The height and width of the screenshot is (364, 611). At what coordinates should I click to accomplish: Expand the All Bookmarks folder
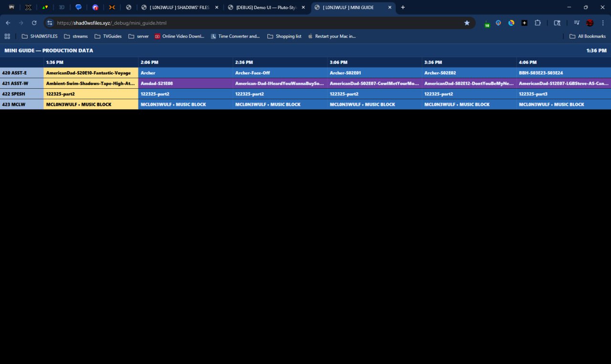click(x=587, y=36)
